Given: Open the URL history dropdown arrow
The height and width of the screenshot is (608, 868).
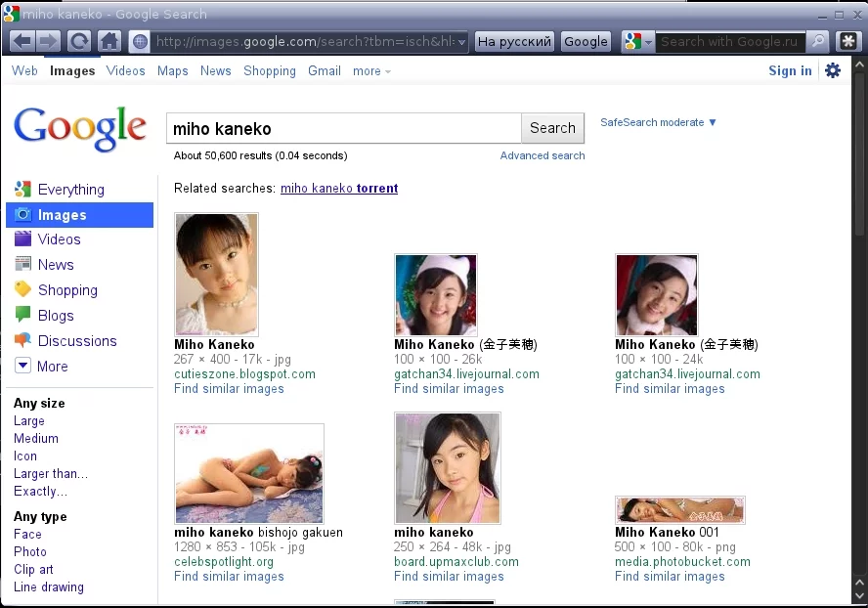Looking at the screenshot, I should [x=461, y=41].
